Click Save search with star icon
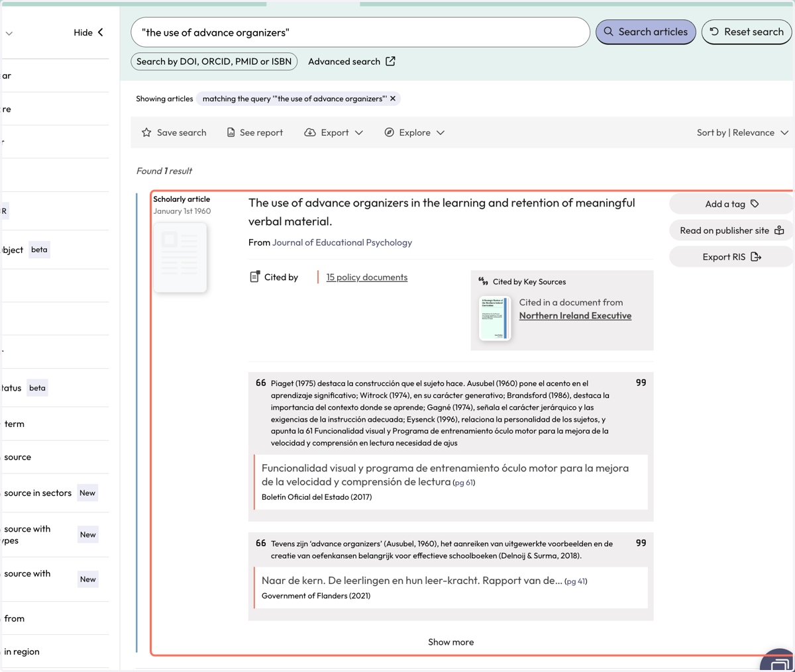The height and width of the screenshot is (672, 795). 174,132
